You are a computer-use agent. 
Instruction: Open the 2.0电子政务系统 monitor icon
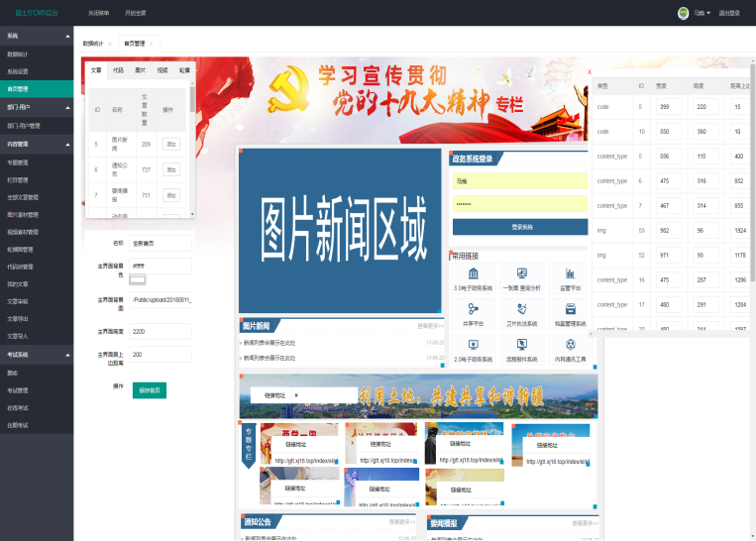click(x=474, y=344)
